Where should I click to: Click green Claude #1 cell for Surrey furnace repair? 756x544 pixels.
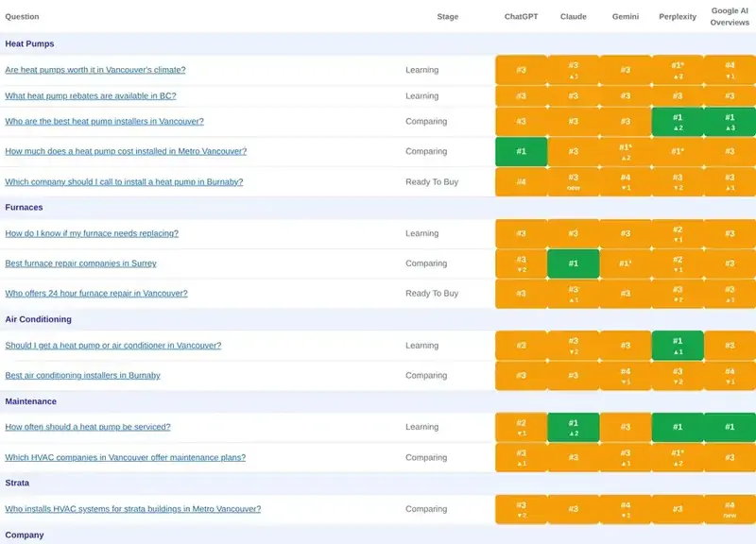pos(574,263)
